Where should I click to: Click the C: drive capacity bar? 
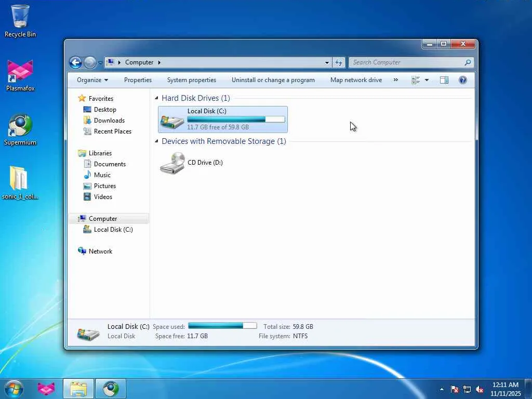click(x=236, y=119)
